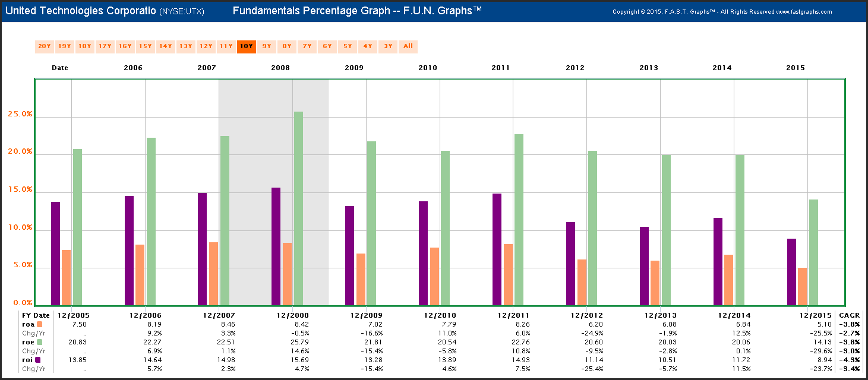
Task: Pick the 12Y time range
Action: tap(206, 46)
